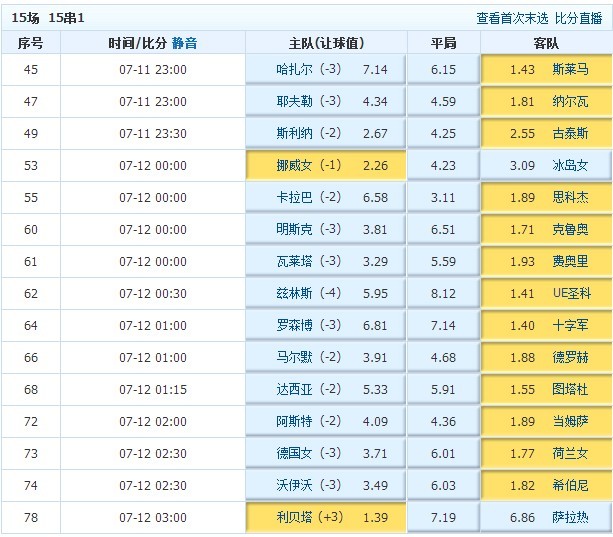Image resolution: width=613 pixels, height=537 pixels.
Task: Select draw odds 8.12 for match 62
Action: click(443, 294)
